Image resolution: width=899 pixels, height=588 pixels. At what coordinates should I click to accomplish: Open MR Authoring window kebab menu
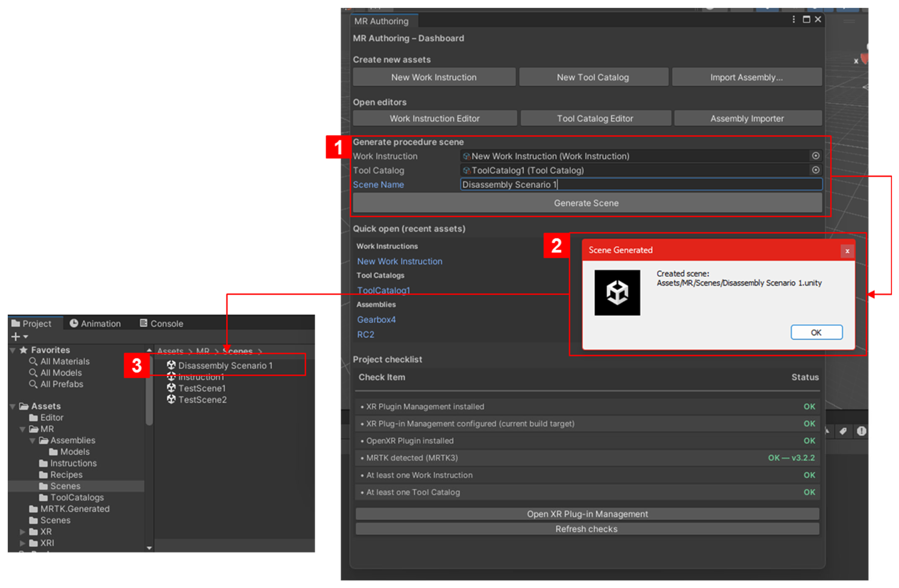(794, 19)
